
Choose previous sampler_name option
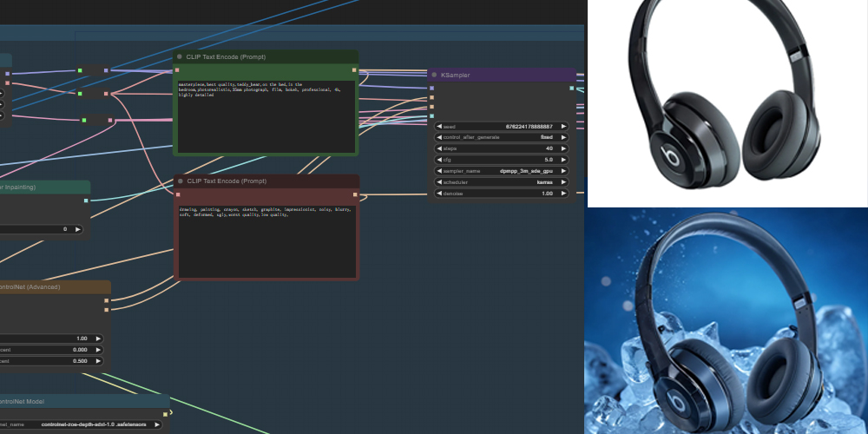(439, 171)
